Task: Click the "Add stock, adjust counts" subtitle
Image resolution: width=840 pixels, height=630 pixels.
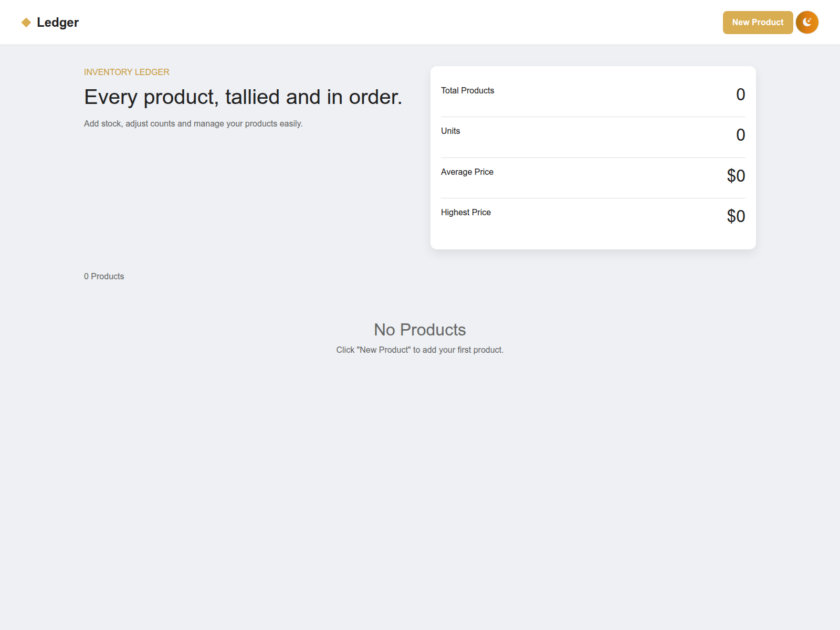Action: pyautogui.click(x=193, y=123)
